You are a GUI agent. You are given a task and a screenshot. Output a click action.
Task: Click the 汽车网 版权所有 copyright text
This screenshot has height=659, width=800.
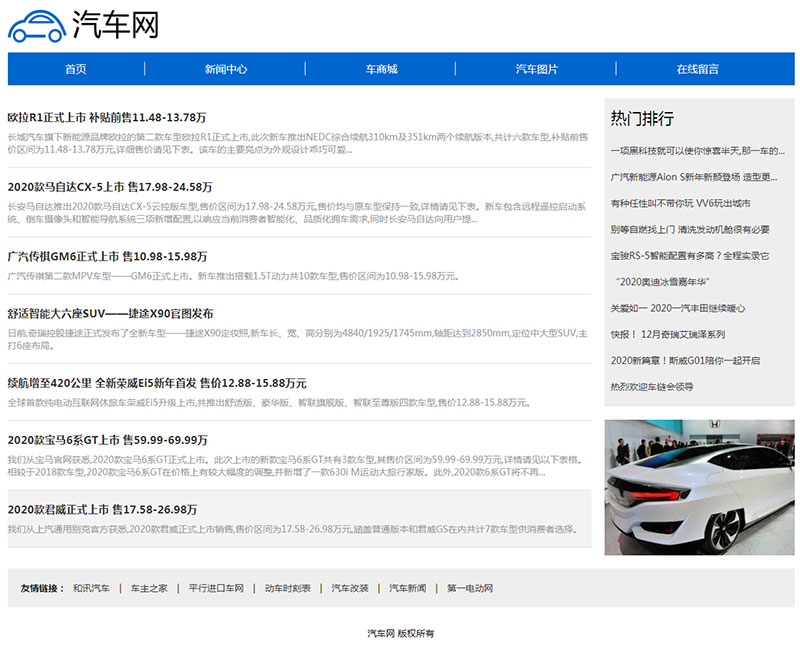point(401,633)
